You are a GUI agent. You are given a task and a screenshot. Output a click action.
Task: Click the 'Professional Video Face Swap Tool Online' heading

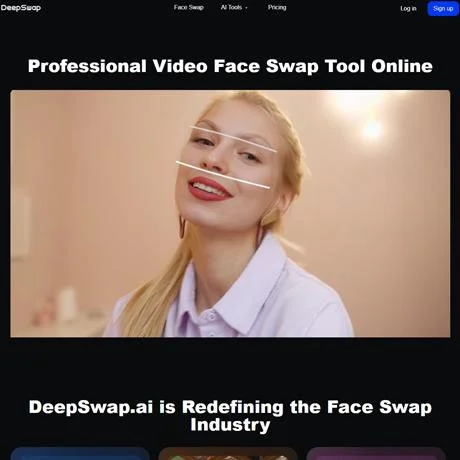click(x=230, y=66)
